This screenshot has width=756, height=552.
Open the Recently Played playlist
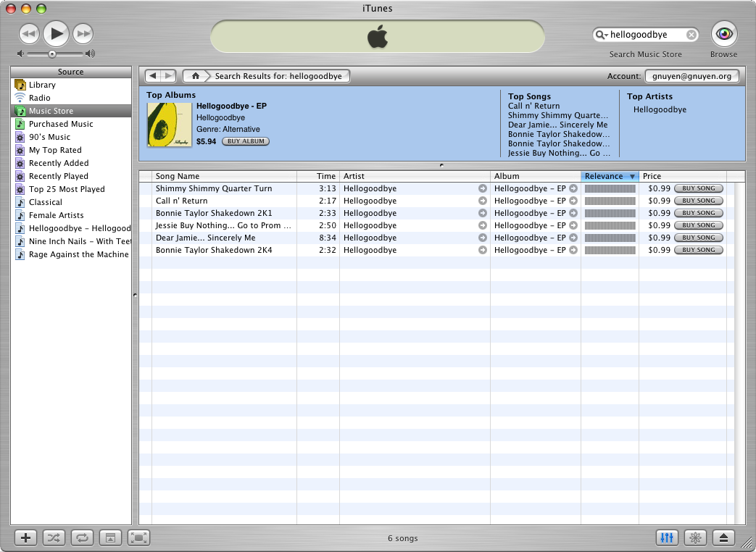71,176
